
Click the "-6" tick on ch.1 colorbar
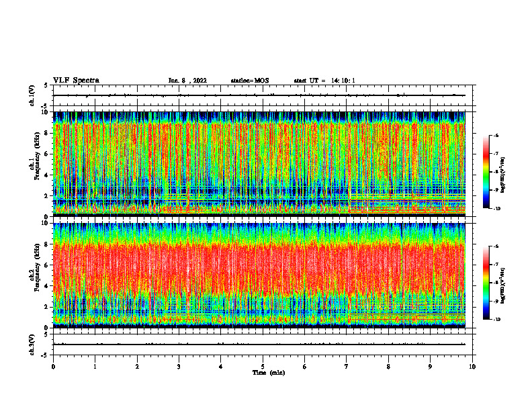tap(496, 135)
